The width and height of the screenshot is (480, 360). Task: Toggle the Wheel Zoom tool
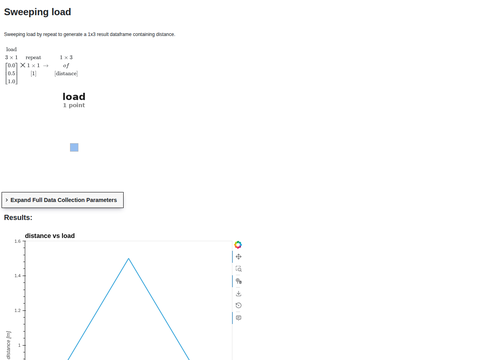click(238, 281)
